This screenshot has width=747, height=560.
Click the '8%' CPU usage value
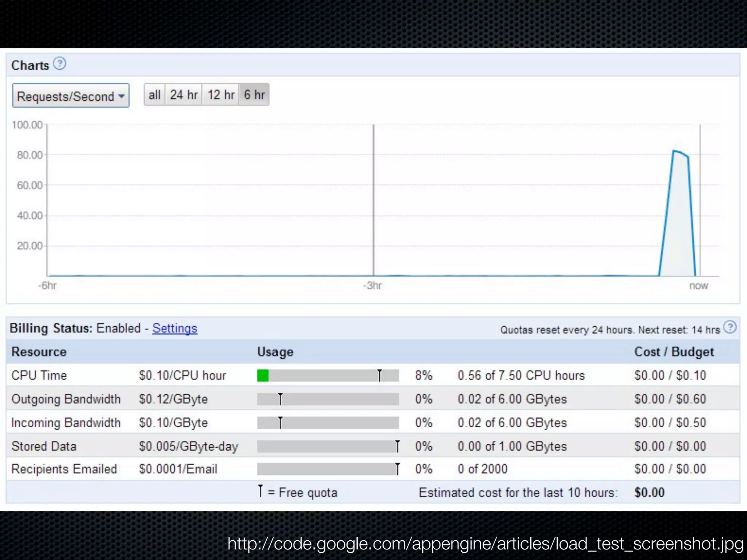click(424, 376)
